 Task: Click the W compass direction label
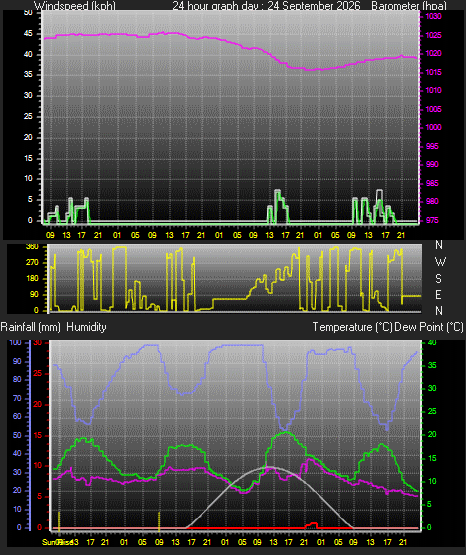point(440,262)
